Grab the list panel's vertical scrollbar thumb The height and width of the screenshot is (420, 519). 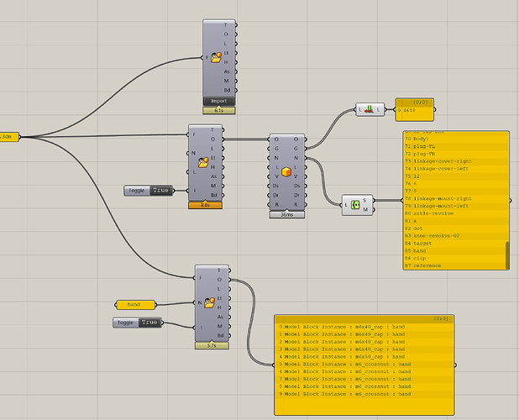click(x=506, y=255)
